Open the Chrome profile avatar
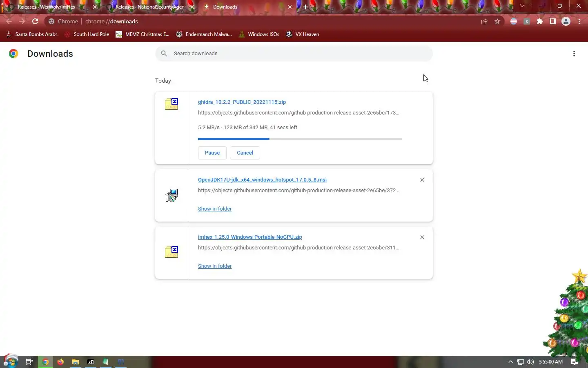The image size is (588, 368). [566, 22]
